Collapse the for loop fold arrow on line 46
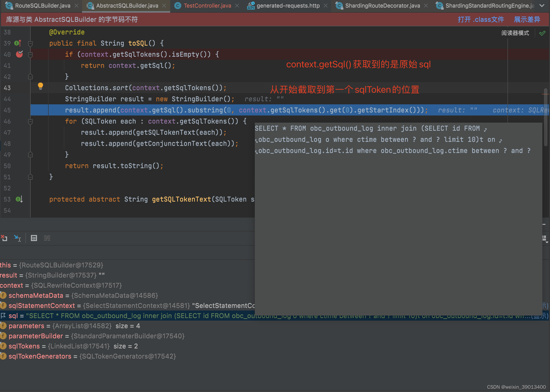The image size is (550, 392). pyautogui.click(x=30, y=121)
